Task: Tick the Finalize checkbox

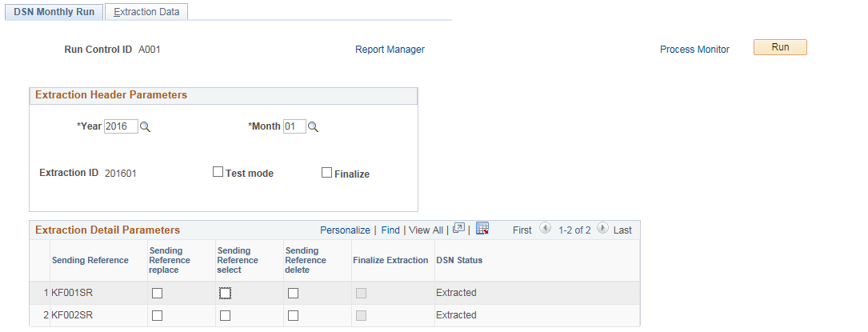Action: point(326,173)
